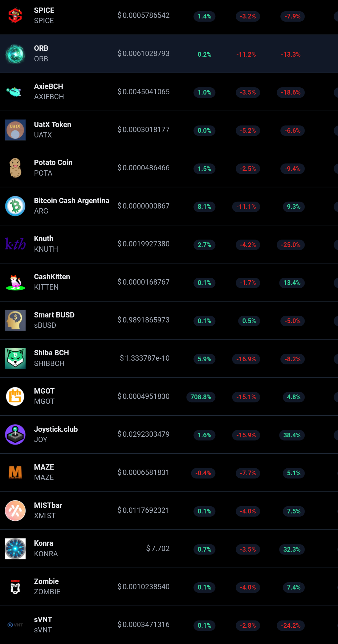The height and width of the screenshot is (644, 338).
Task: Click the MGOT 708.8% change badge
Action: click(201, 397)
